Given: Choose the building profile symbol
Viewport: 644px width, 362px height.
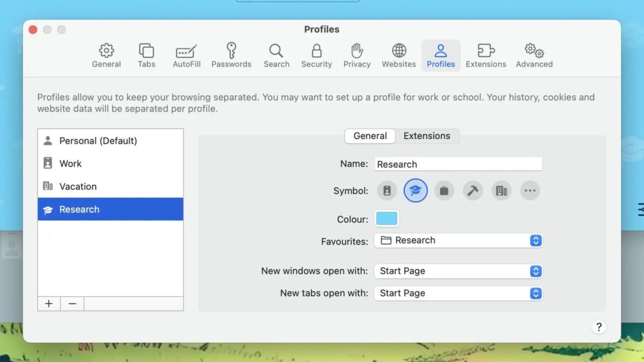Looking at the screenshot, I should coord(501,190).
